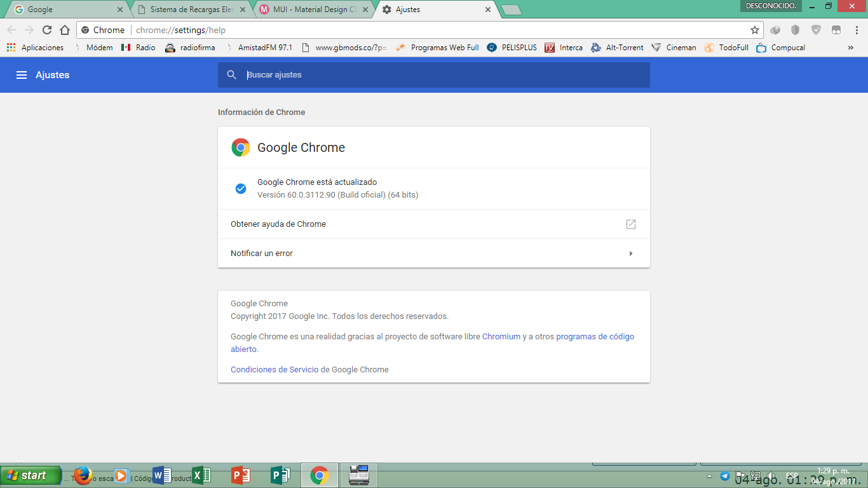868x488 pixels.
Task: Show more bookmarks with the double chevron
Action: point(851,48)
